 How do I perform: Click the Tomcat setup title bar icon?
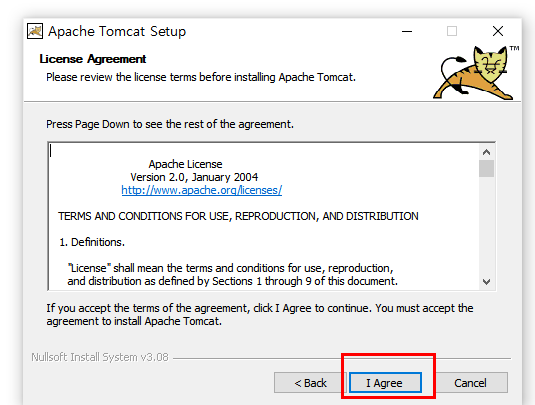point(35,31)
